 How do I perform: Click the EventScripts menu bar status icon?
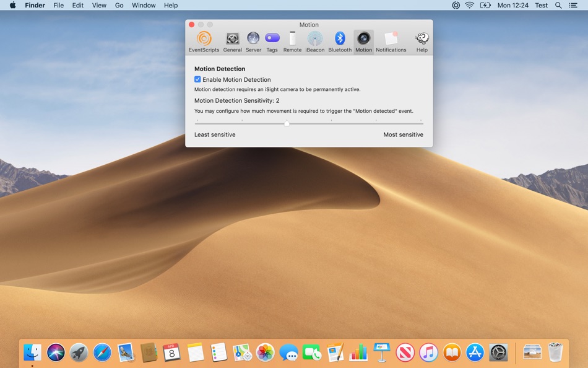pyautogui.click(x=456, y=5)
